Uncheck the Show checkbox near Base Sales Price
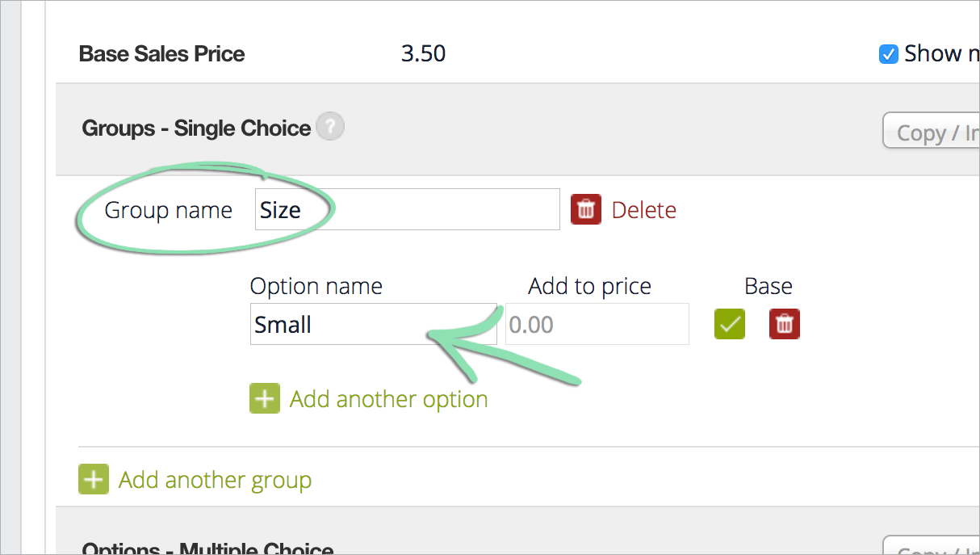The width and height of the screenshot is (980, 555). [x=888, y=54]
